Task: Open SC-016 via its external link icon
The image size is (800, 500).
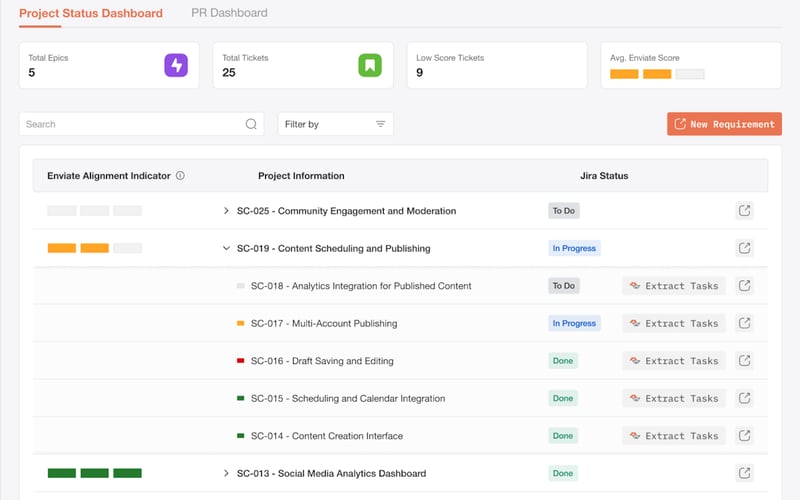Action: click(x=744, y=361)
